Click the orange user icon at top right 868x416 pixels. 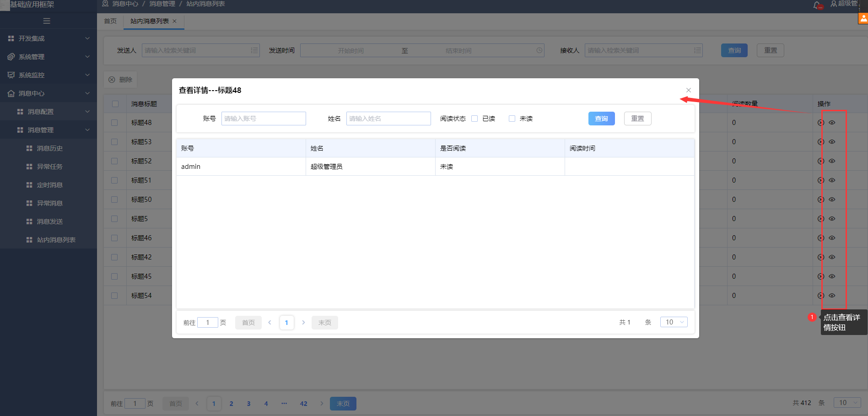pos(863,18)
